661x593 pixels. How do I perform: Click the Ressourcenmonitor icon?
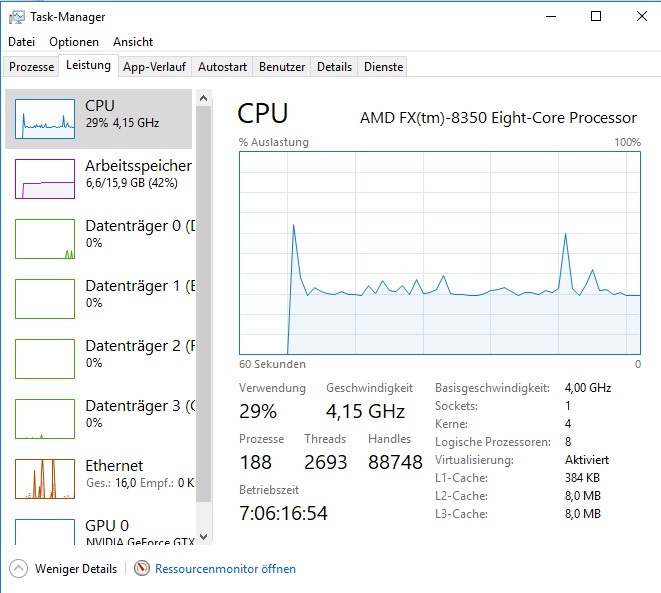pos(143,569)
